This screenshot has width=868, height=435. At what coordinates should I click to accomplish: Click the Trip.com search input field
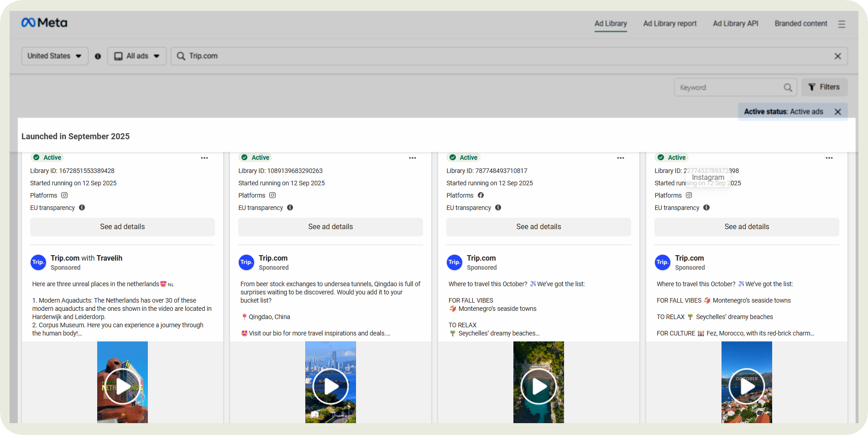click(509, 56)
